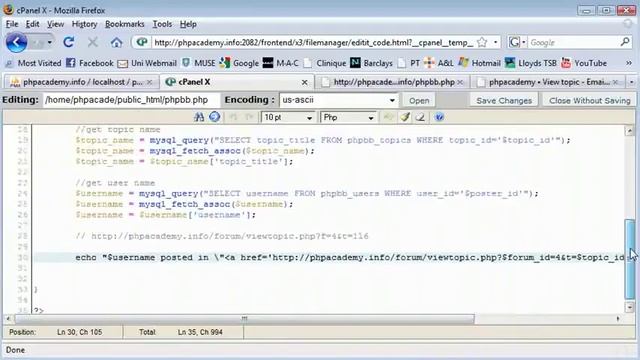
Task: Bookmark this page with the star icon
Action: [x=482, y=42]
